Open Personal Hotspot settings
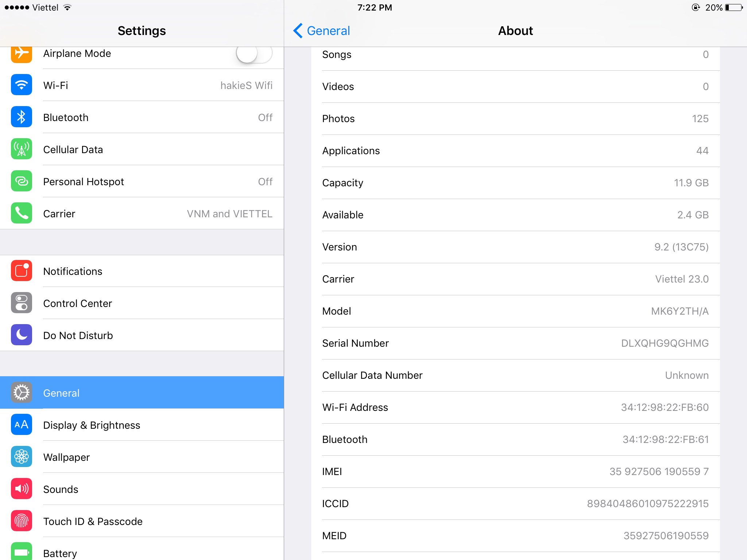 point(142,181)
